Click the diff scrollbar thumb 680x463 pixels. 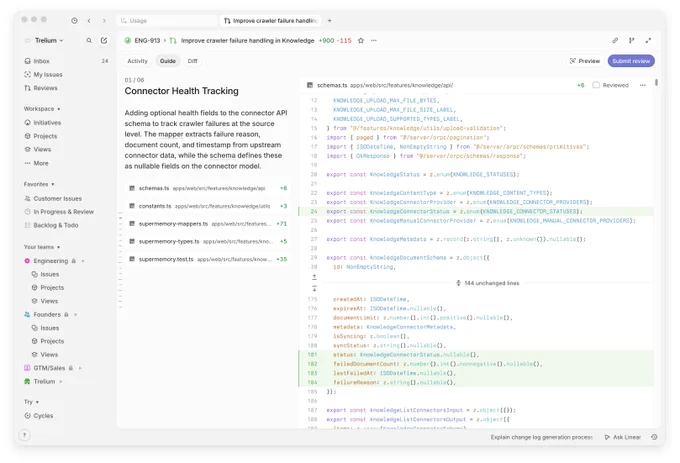[x=657, y=82]
